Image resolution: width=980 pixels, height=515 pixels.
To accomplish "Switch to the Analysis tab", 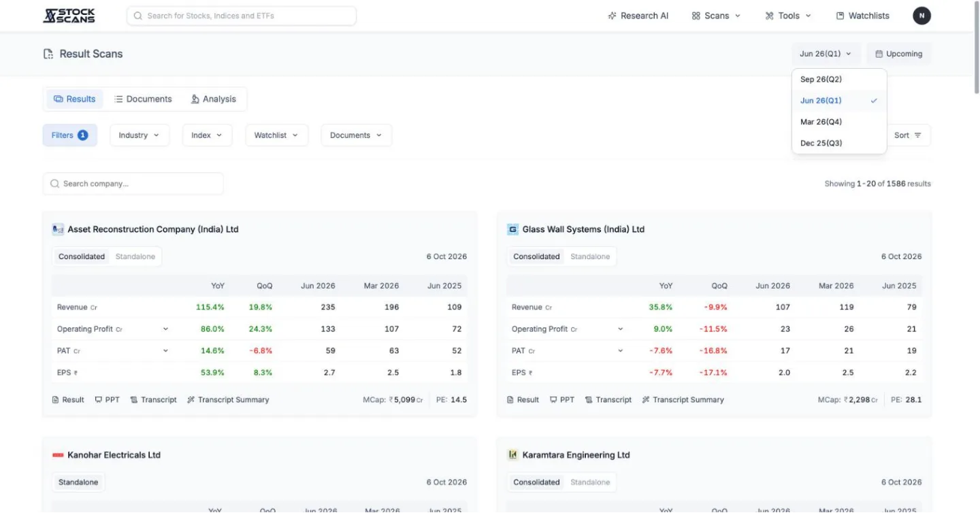I will click(213, 99).
